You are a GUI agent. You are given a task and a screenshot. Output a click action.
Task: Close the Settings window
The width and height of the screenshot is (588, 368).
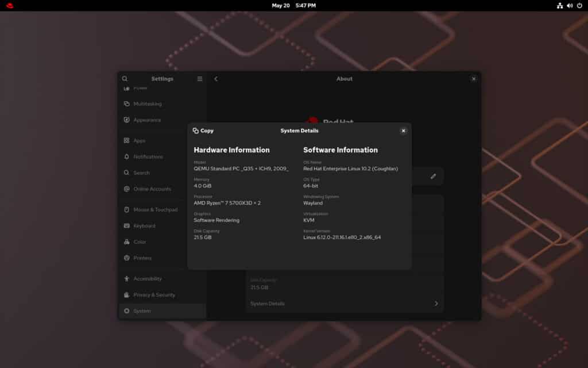coord(474,79)
